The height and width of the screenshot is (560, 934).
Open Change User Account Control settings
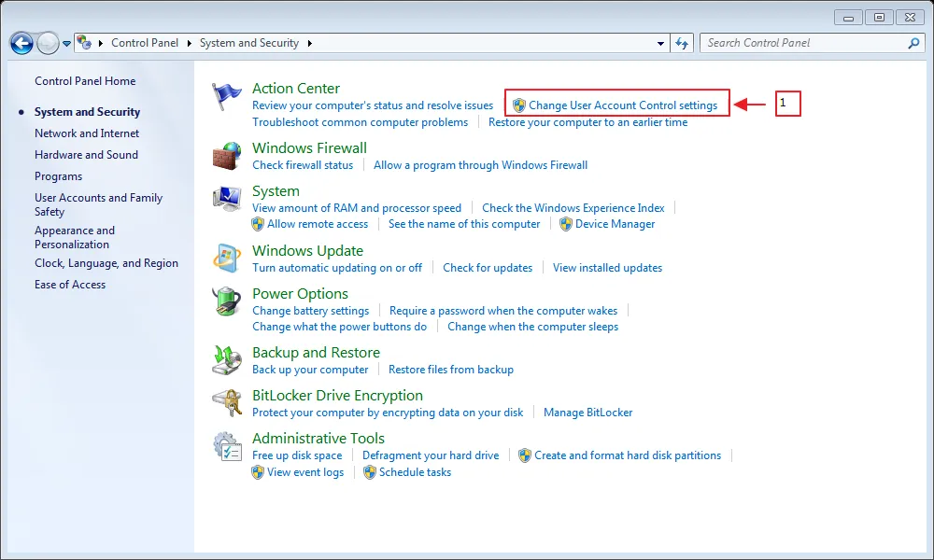[623, 105]
